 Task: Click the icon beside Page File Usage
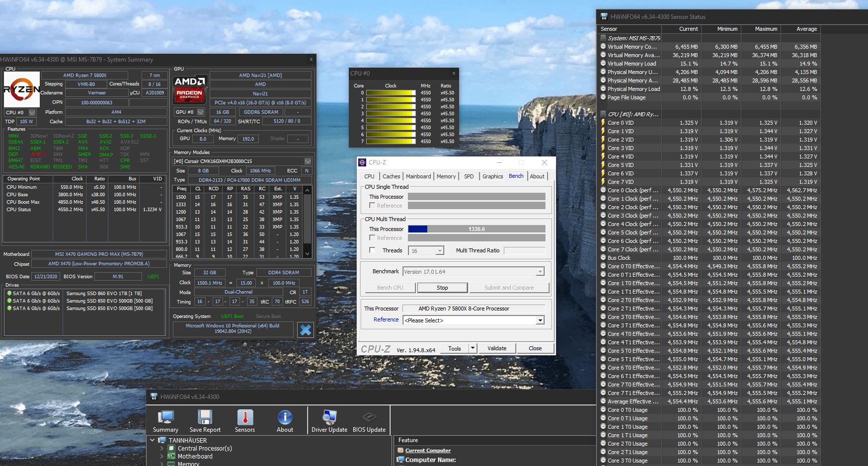pyautogui.click(x=603, y=97)
